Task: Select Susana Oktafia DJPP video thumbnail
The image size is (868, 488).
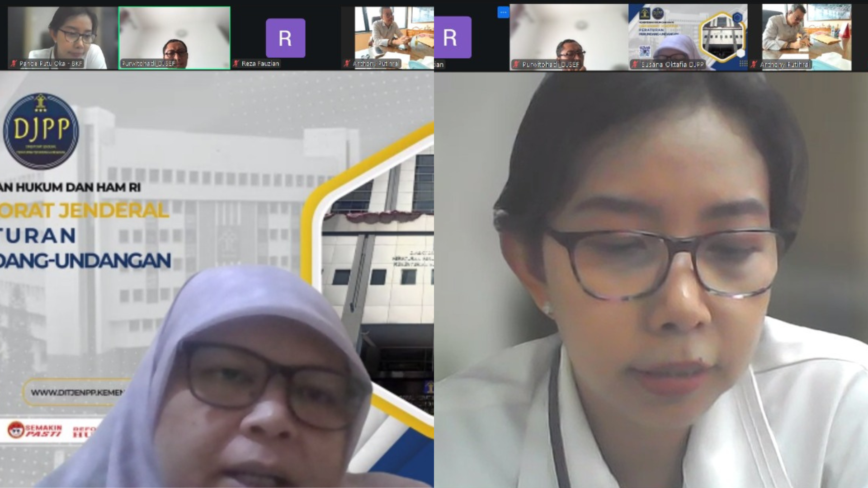Action: (688, 38)
